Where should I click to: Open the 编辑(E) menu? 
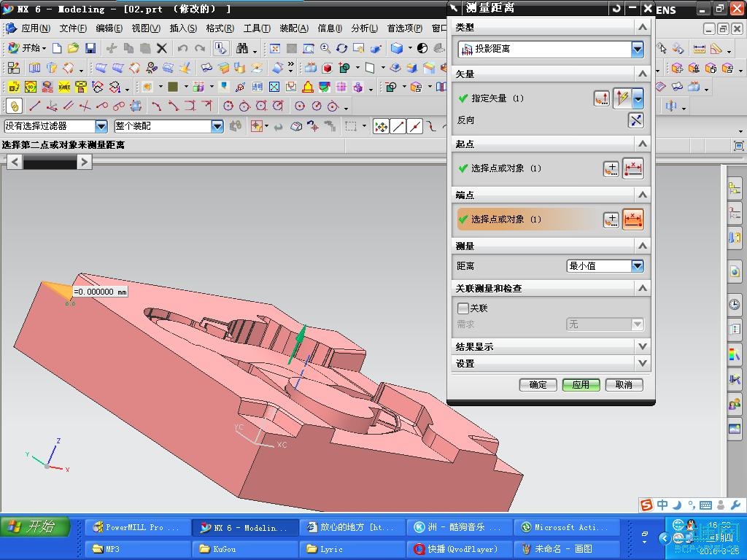109,28
